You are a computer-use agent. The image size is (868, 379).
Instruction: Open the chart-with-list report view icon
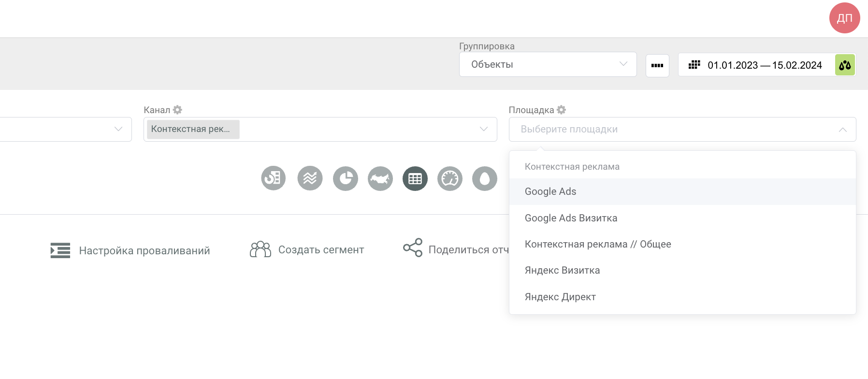[x=274, y=178]
